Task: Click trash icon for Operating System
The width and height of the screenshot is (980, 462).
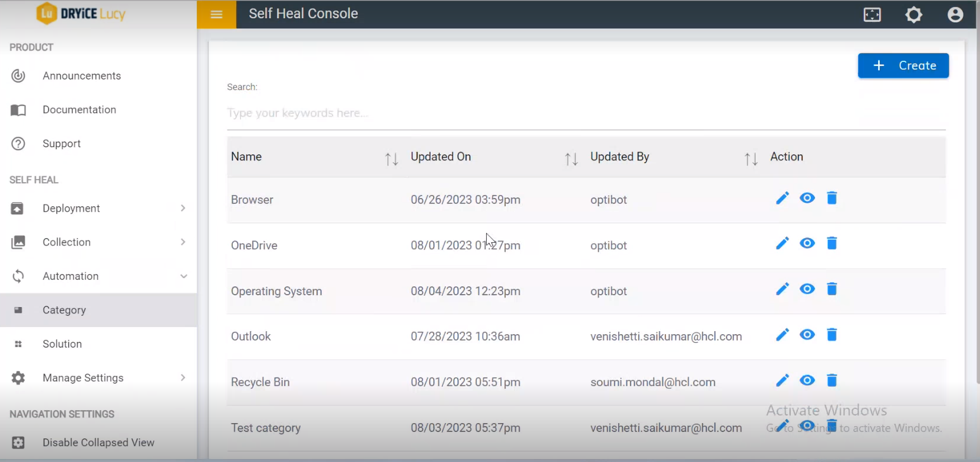Action: (831, 289)
